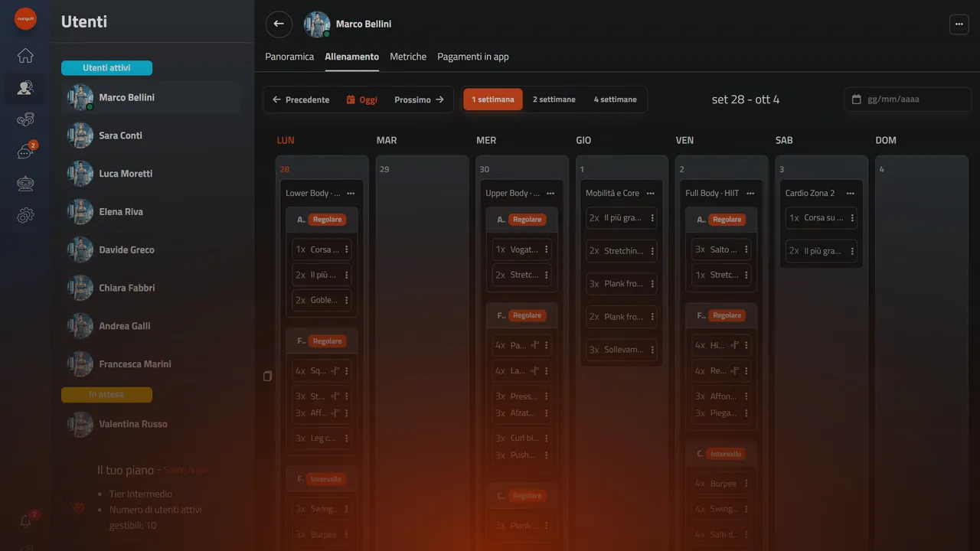Viewport: 980px width, 551px height.
Task: Click the notifications bell icon
Action: (x=25, y=521)
